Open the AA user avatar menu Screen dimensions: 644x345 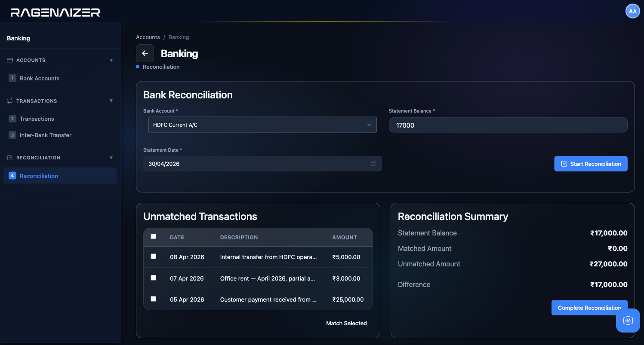(632, 11)
